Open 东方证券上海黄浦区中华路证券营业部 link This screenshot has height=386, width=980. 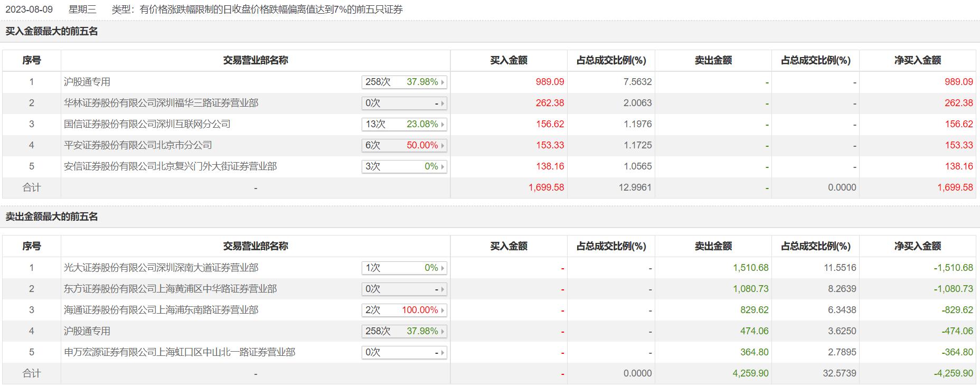171,289
